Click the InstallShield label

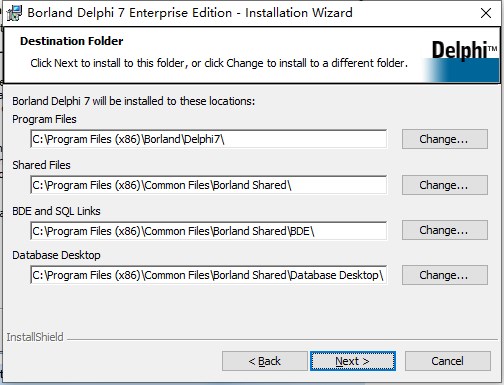coord(35,337)
